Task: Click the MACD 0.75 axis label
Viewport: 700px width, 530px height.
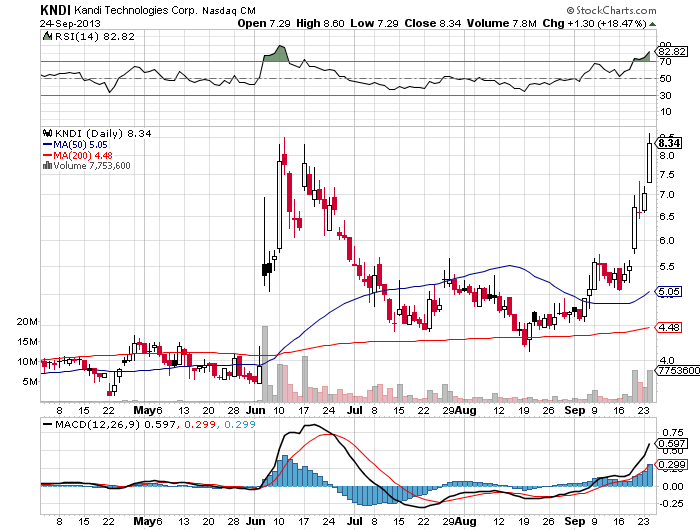Action: (x=673, y=432)
